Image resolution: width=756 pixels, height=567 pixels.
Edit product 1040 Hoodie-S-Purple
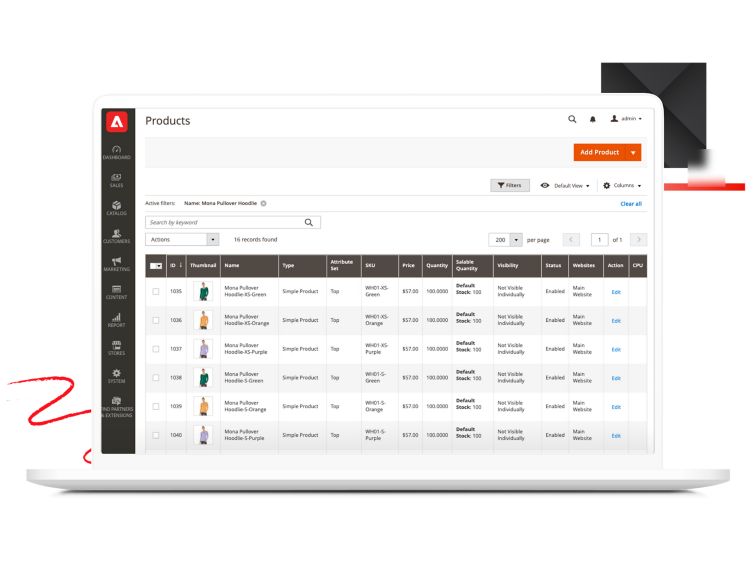(x=616, y=436)
